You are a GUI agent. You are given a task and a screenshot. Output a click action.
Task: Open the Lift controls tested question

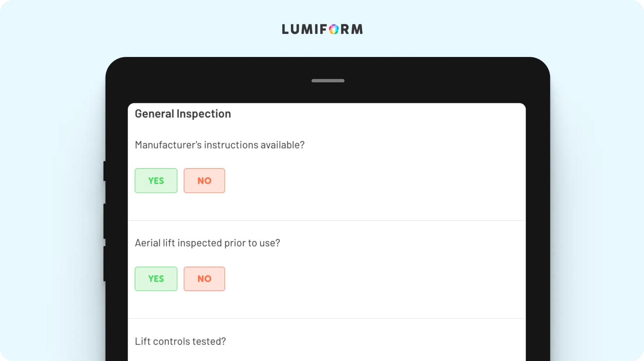pos(180,341)
